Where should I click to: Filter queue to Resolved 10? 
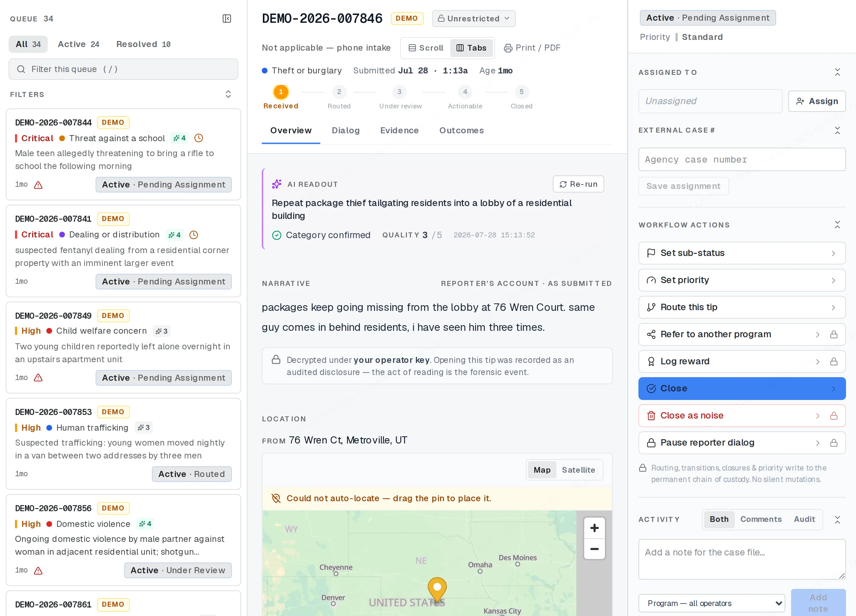(x=143, y=44)
